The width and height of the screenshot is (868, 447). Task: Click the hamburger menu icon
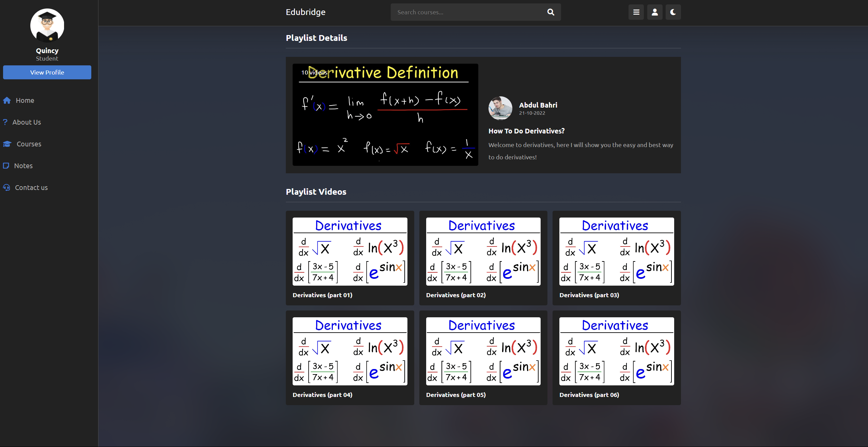pos(636,12)
